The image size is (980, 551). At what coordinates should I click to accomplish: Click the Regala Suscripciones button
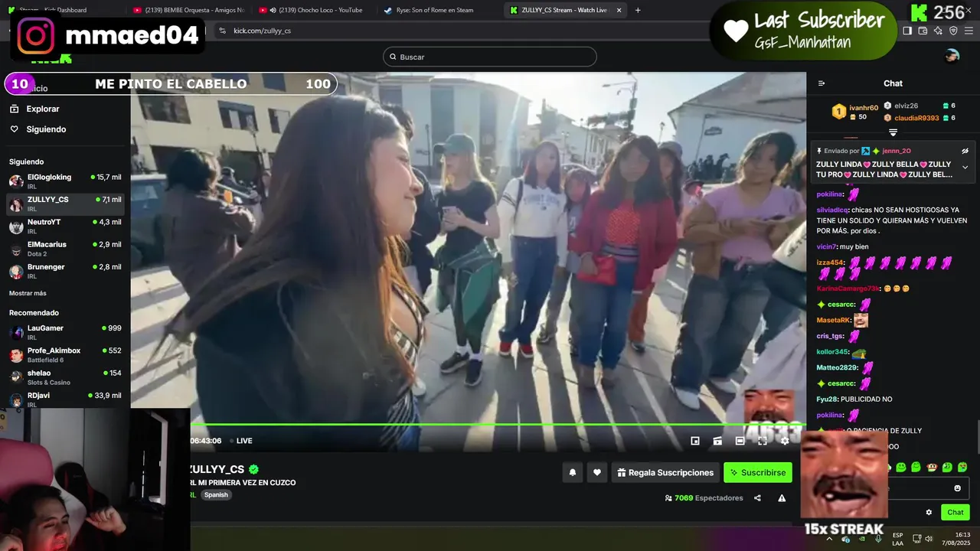coord(665,473)
